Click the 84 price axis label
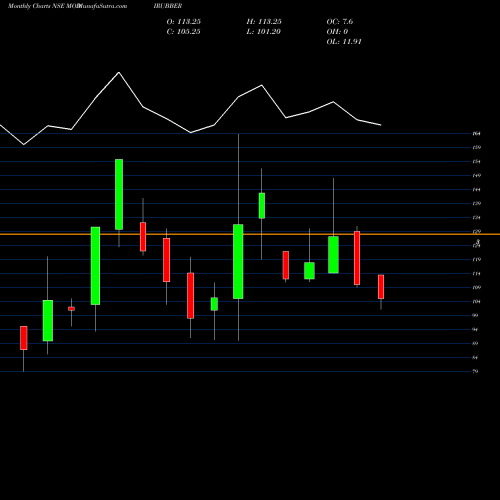The image size is (500, 500). click(476, 358)
